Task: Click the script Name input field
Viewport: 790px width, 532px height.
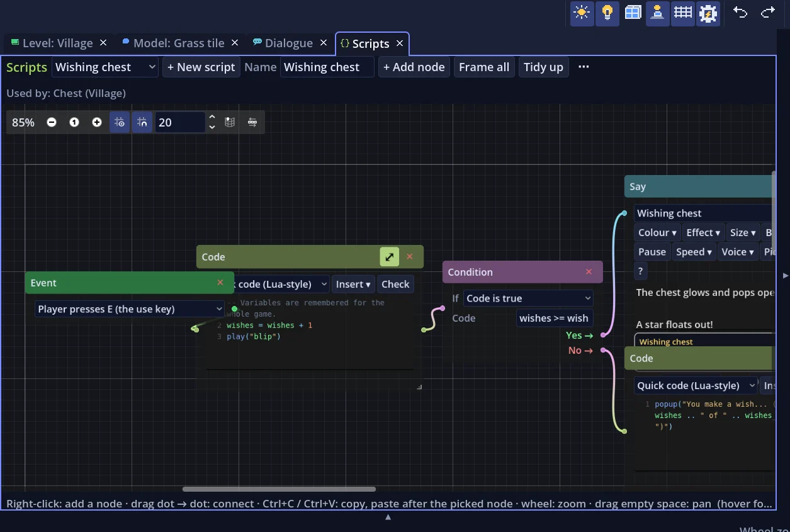Action: [x=327, y=67]
